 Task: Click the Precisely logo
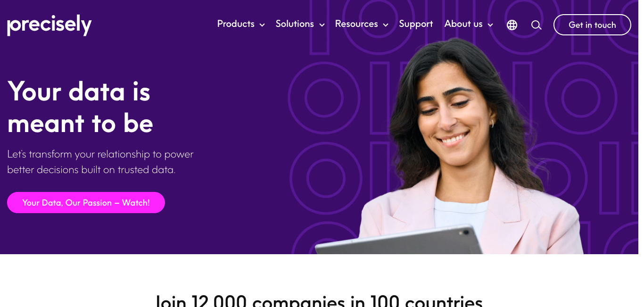[x=50, y=25]
